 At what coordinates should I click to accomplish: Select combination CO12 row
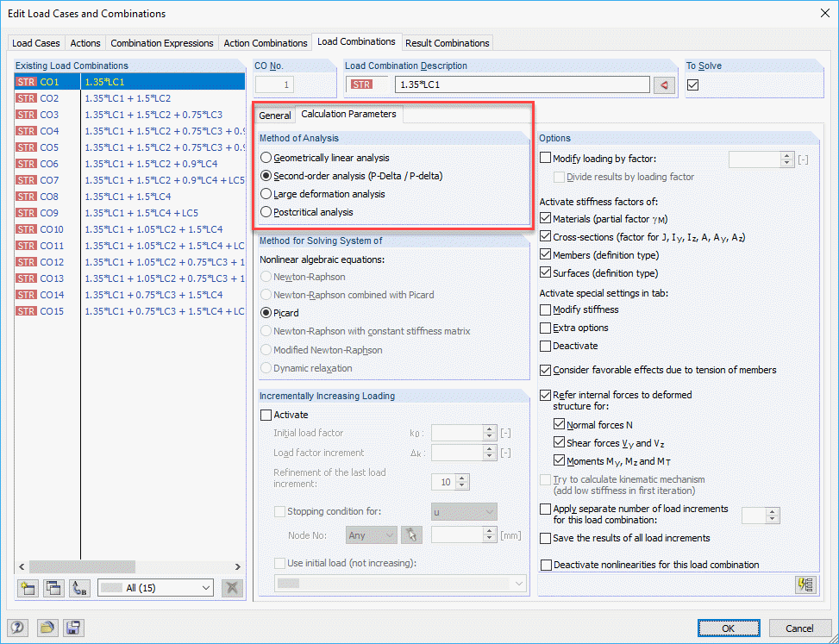tap(129, 262)
